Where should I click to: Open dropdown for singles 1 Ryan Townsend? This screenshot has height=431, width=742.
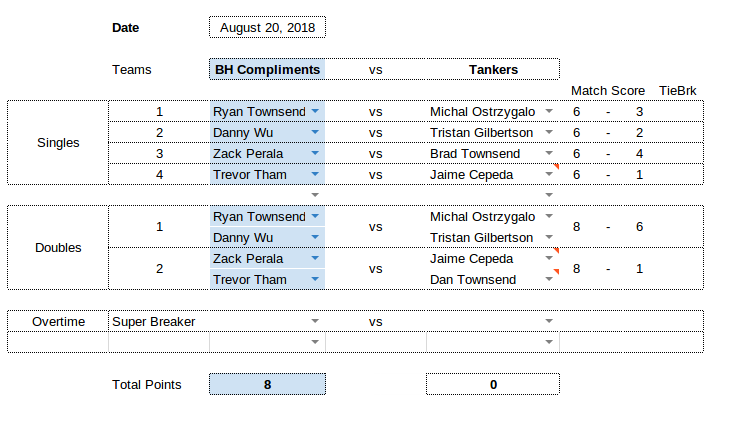[315, 111]
